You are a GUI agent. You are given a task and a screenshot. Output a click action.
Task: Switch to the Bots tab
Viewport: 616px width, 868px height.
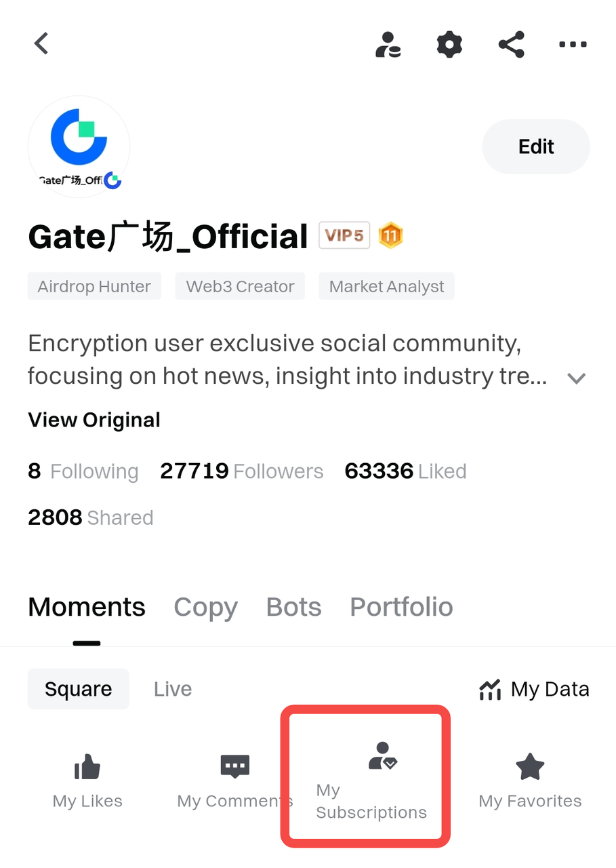pyautogui.click(x=293, y=607)
